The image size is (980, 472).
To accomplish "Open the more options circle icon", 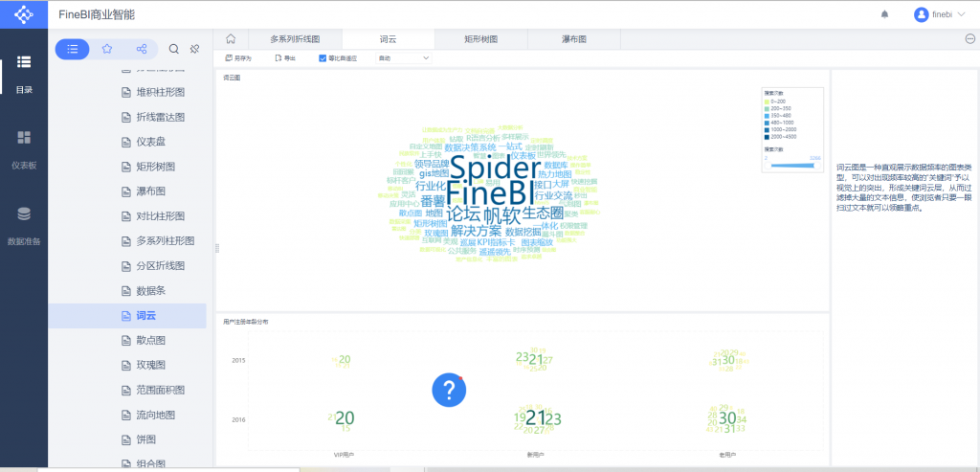I will point(970,38).
